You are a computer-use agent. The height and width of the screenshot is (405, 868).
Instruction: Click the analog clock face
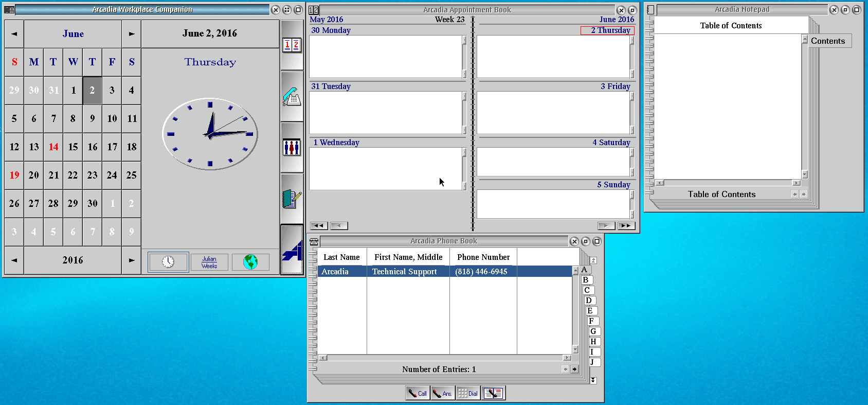210,134
